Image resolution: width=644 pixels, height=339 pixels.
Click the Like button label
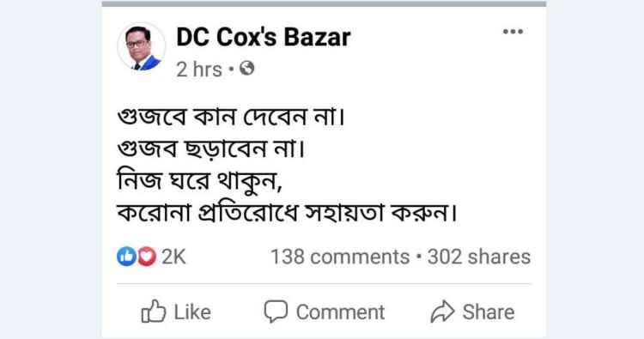pyautogui.click(x=192, y=312)
